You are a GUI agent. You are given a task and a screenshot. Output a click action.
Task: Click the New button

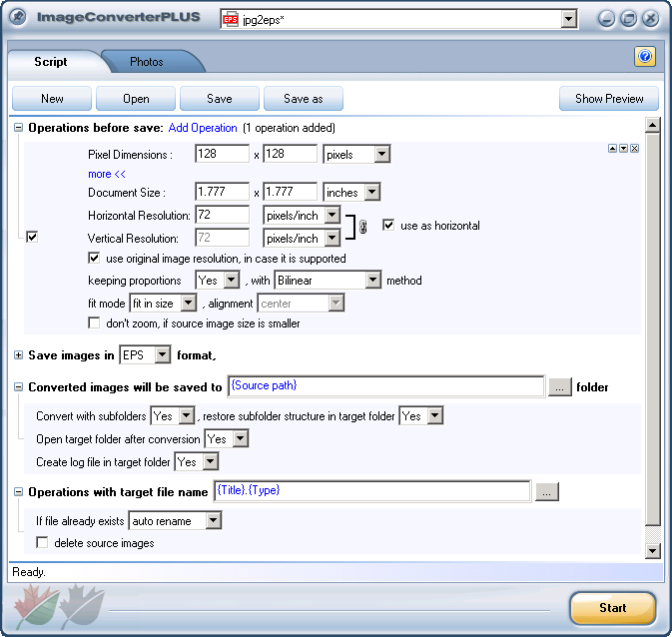(52, 99)
